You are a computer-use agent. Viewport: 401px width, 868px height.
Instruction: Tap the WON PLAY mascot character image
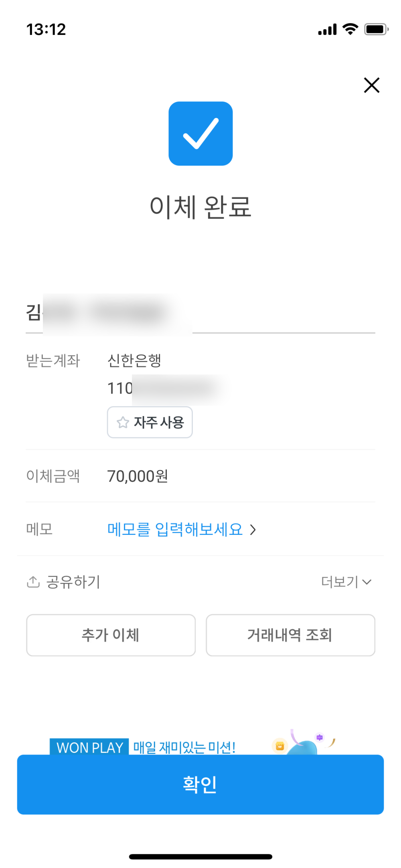(x=307, y=747)
